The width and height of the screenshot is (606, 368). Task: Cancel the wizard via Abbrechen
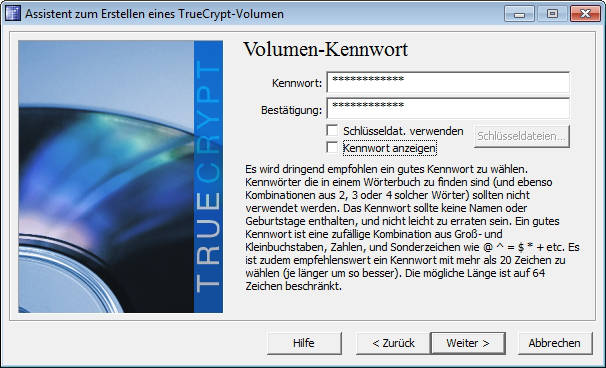555,343
